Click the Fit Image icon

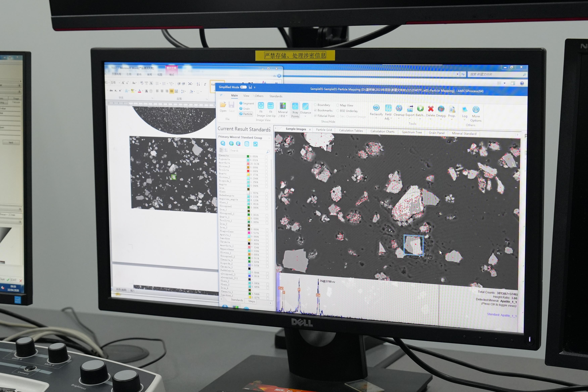tap(261, 106)
